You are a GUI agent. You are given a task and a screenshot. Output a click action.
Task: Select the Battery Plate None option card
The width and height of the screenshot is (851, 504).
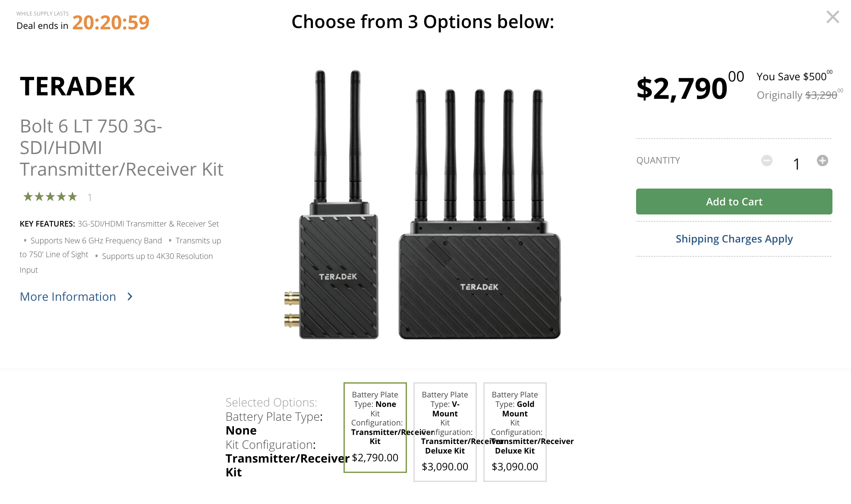[375, 427]
